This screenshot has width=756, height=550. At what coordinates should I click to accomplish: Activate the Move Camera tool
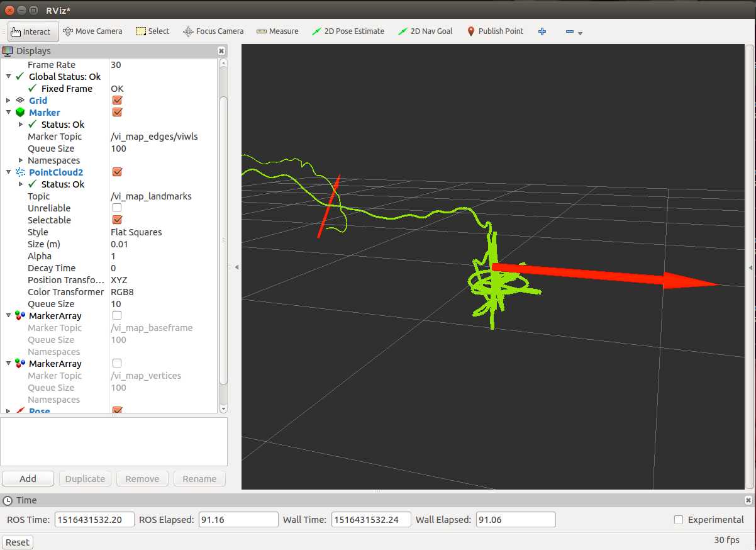92,31
